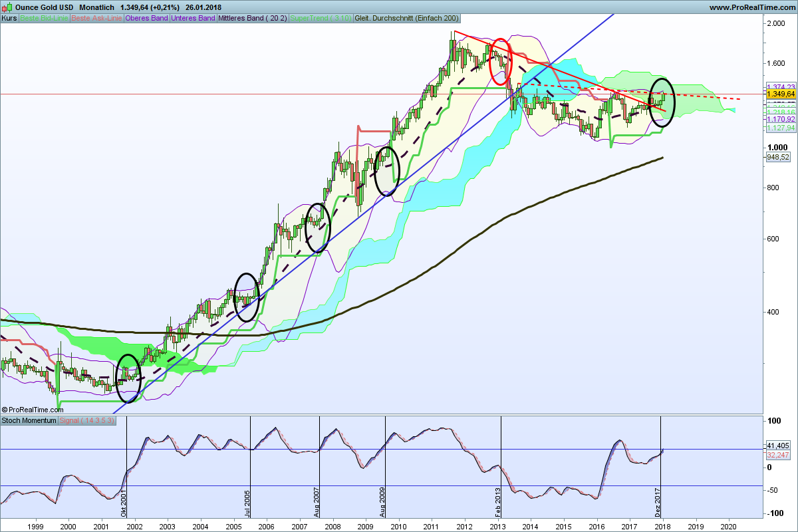
Task: Click the 1.170,92 lower band price tag
Action: pos(781,119)
